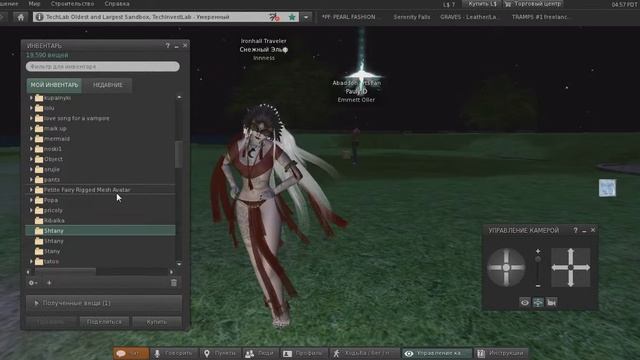
Task: Click the Home location icon
Action: [x=20, y=17]
